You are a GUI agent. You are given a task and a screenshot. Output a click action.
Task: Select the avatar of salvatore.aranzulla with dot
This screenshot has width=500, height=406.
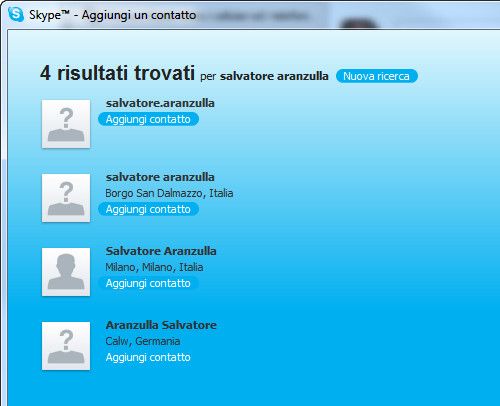point(66,124)
